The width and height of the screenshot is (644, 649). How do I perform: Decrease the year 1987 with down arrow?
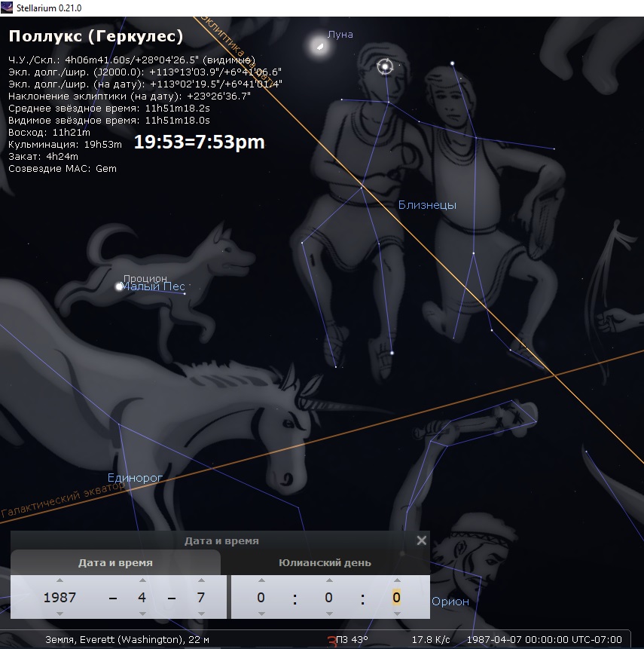60,614
